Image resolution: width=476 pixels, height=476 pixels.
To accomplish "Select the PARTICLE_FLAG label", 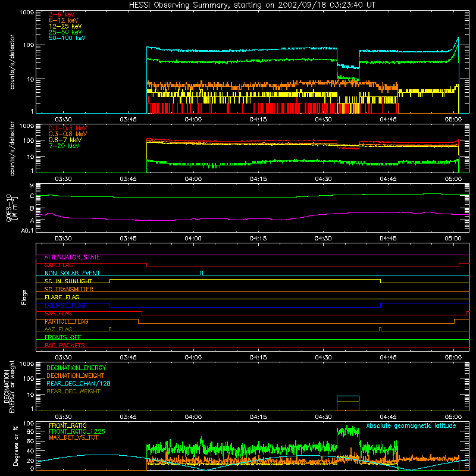I will pos(67,321).
